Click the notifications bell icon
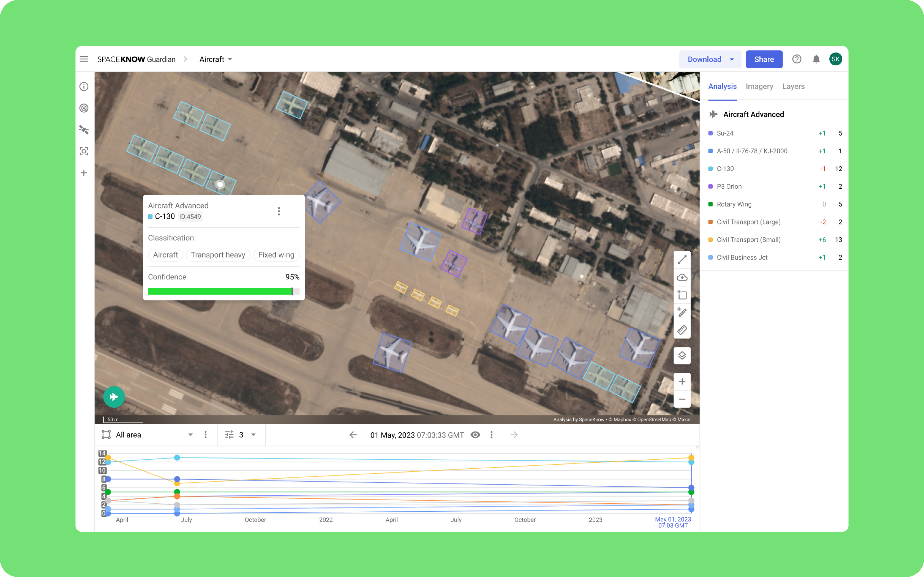924x577 pixels. click(816, 59)
